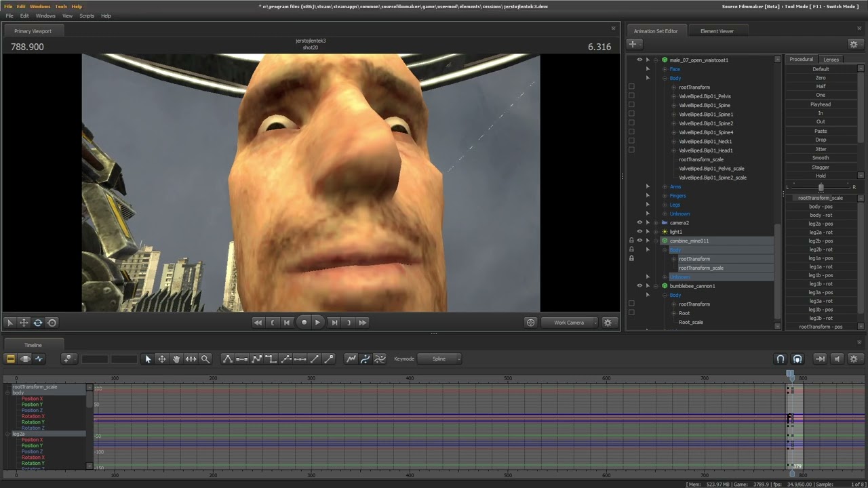Viewport: 868px width, 488px height.
Task: Toggle the first curve display icon
Action: [351, 359]
